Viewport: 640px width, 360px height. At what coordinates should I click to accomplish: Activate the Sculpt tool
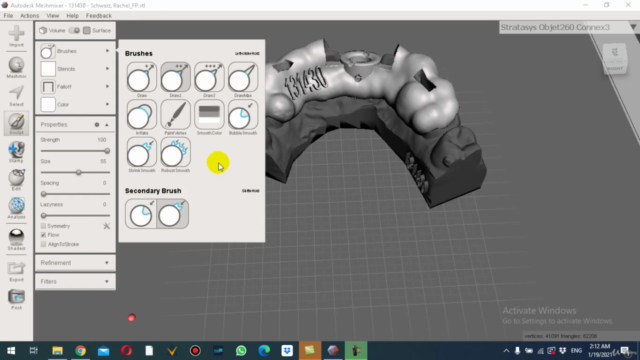pos(16,122)
